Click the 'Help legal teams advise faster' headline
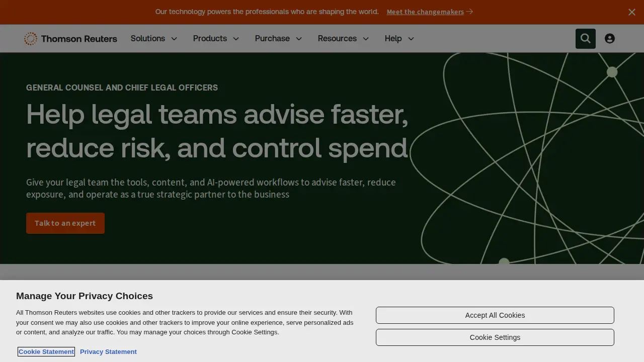This screenshot has width=644, height=362. point(217,131)
